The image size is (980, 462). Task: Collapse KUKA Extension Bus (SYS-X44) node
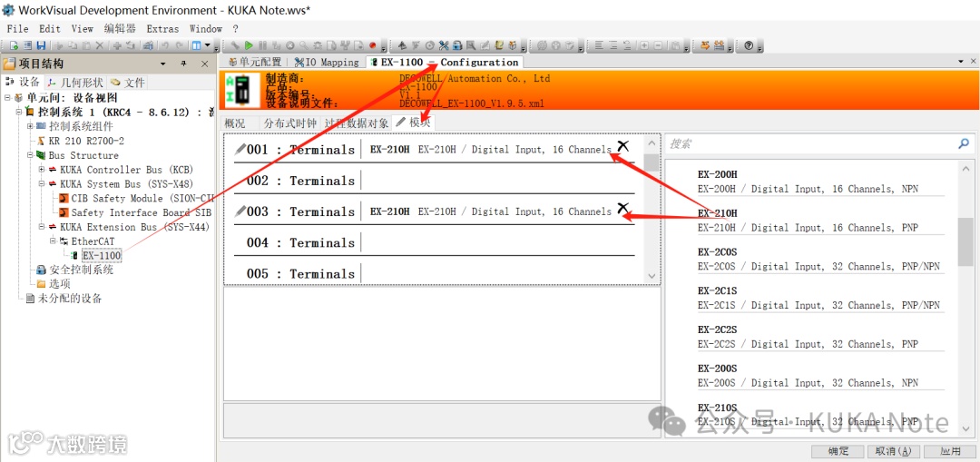42,227
